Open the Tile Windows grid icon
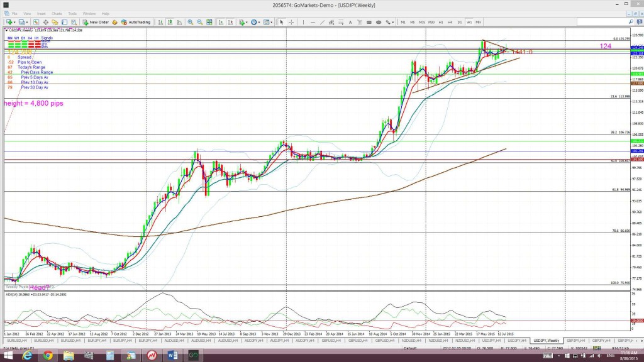644x362 pixels. (209, 22)
